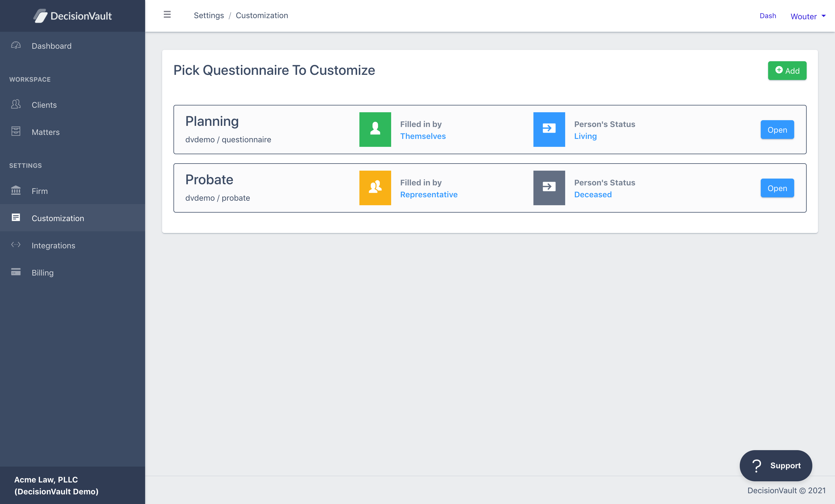This screenshot has width=835, height=504.
Task: Click the Firm building icon
Action: click(16, 190)
